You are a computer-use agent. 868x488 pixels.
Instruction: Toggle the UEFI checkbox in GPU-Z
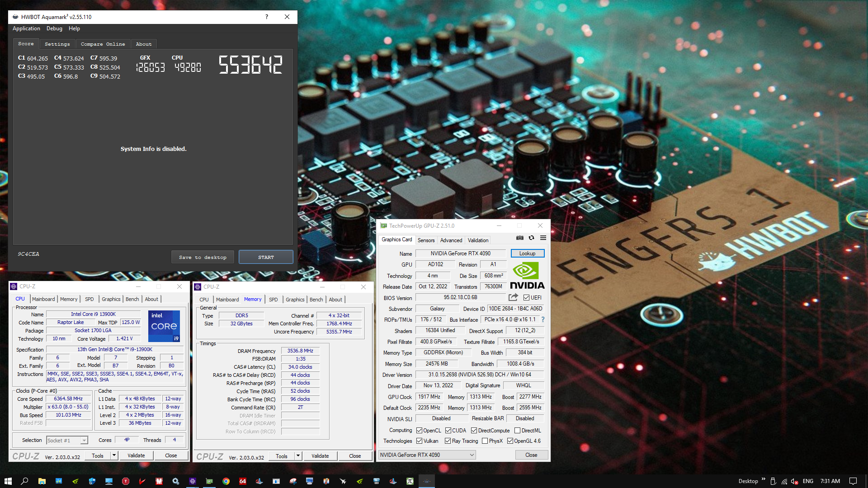click(526, 298)
